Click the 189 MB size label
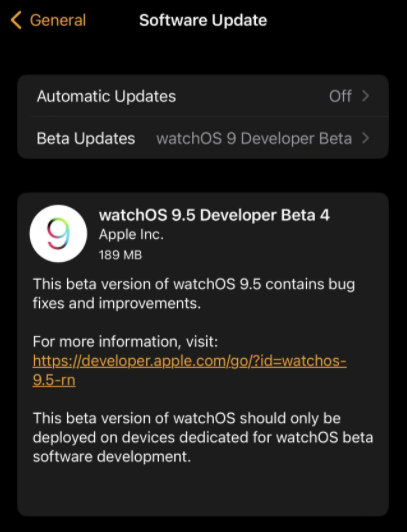 coord(120,255)
